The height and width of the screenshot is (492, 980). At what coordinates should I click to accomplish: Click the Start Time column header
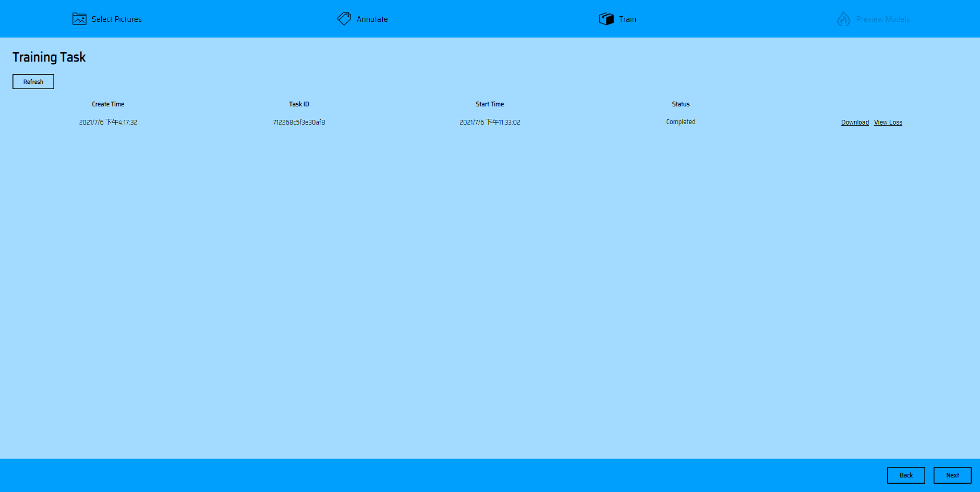tap(490, 104)
